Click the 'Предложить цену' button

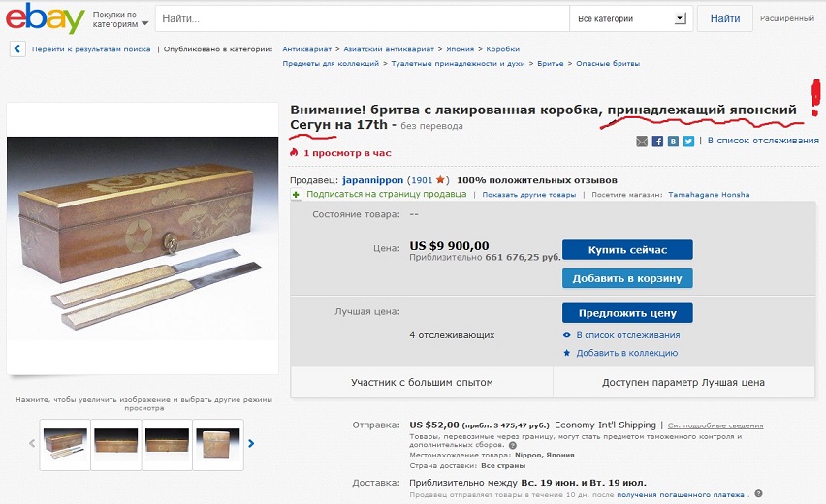coord(627,313)
